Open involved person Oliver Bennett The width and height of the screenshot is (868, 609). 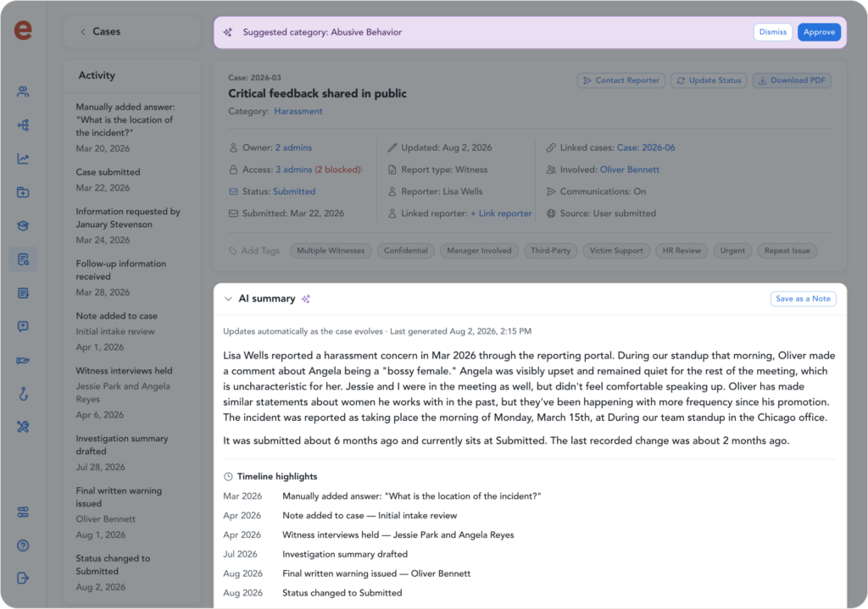[630, 169]
